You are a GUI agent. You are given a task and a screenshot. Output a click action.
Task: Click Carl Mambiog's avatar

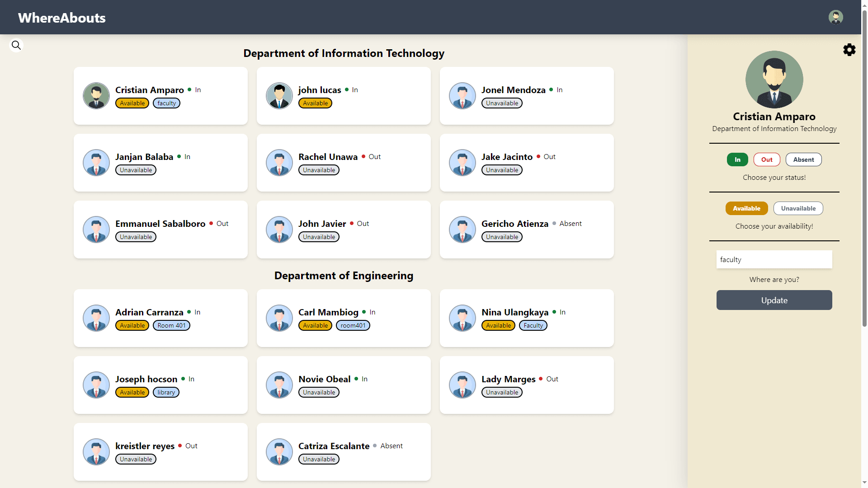pos(279,318)
